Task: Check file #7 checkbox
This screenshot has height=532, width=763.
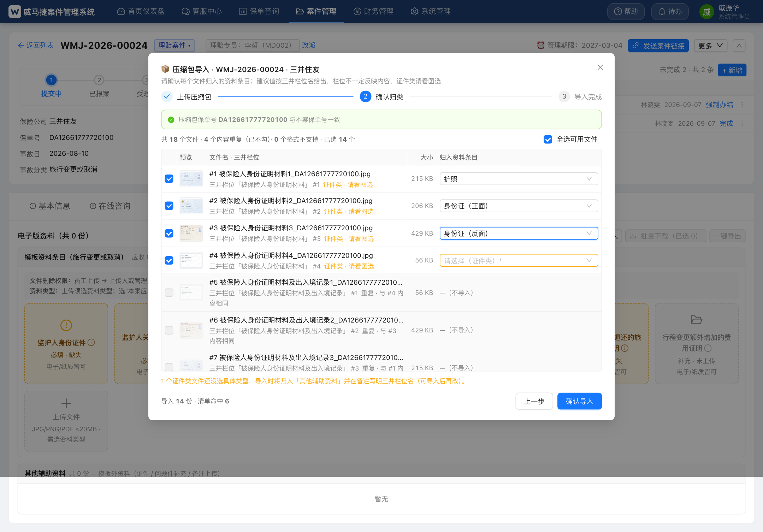Action: [x=169, y=367]
